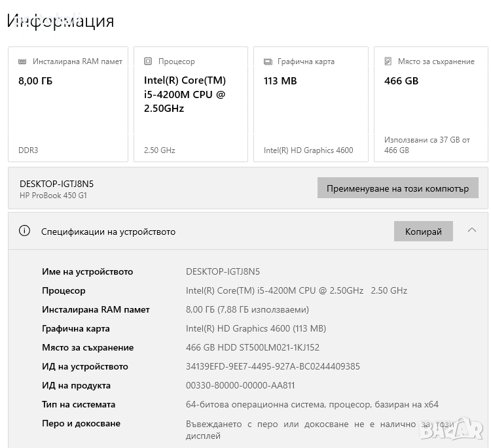This screenshot has width=491, height=448.
Task: Click the graphics card icon
Action: click(x=268, y=61)
